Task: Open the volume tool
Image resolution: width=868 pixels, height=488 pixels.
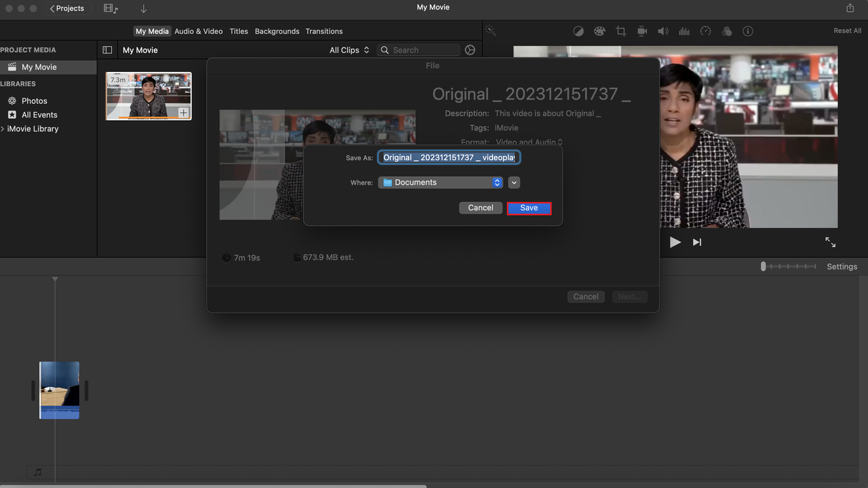Action: click(x=663, y=31)
